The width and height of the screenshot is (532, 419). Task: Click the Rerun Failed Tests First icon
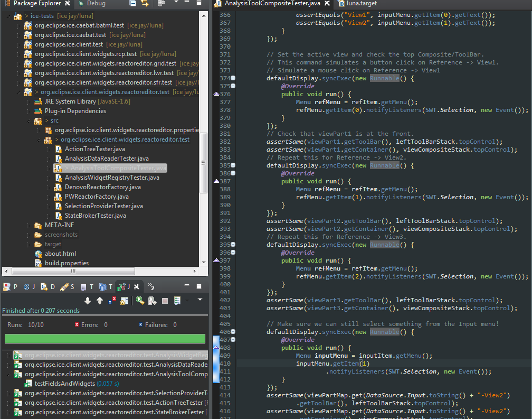[152, 301]
